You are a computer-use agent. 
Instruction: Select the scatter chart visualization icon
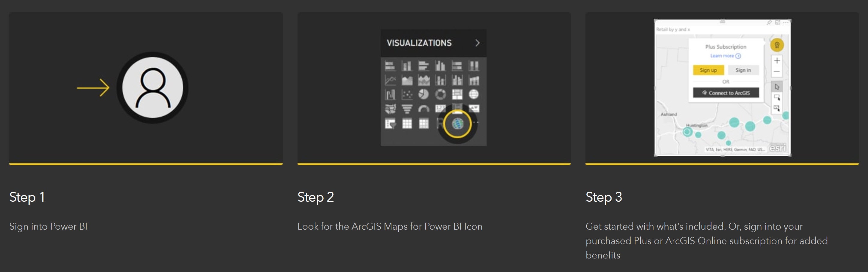click(x=407, y=94)
